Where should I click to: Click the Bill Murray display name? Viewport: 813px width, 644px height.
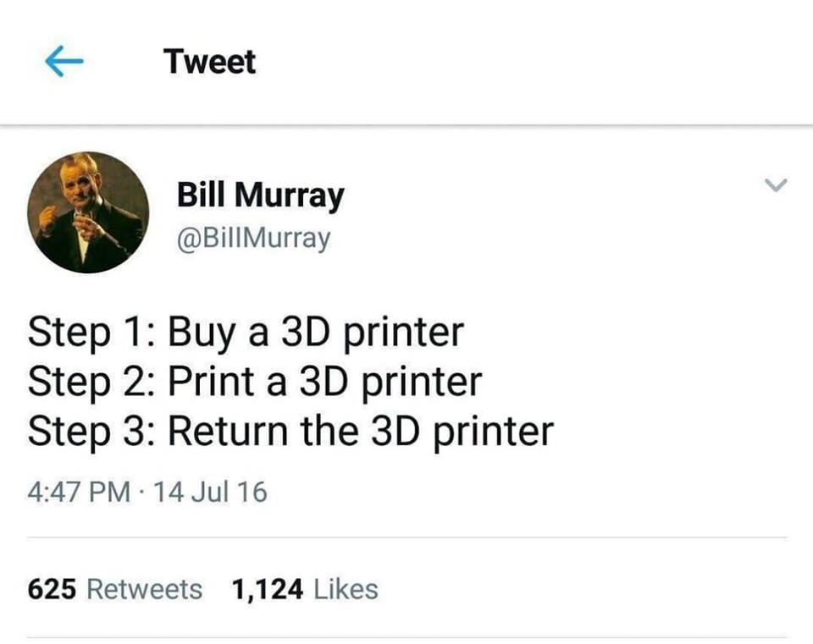click(261, 195)
